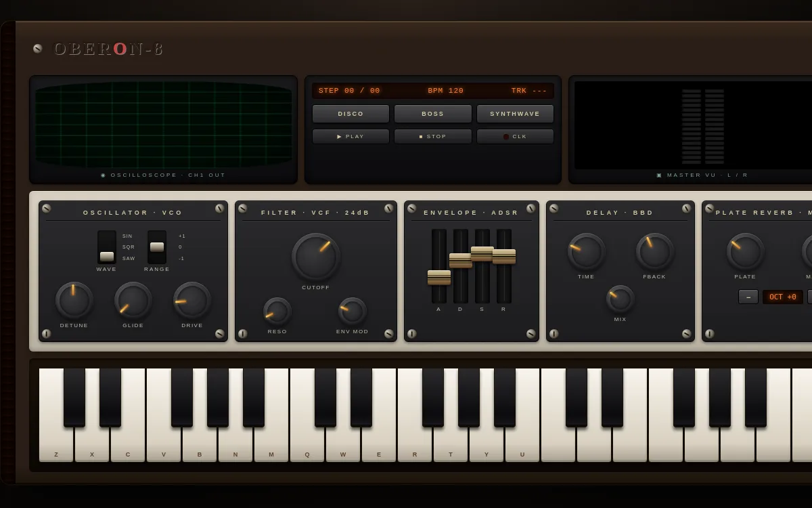The width and height of the screenshot is (812, 508).
Task: Click the Master VU meter bars
Action: coord(703,126)
